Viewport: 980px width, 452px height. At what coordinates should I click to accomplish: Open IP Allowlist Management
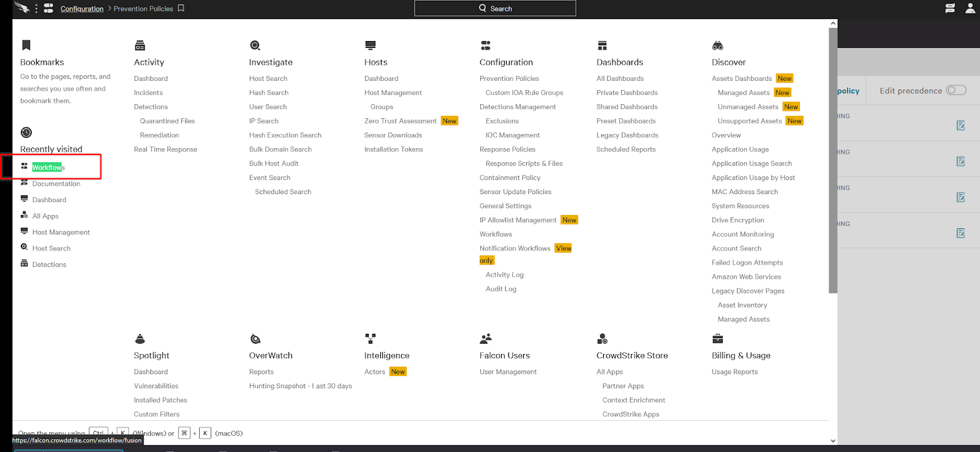coord(518,220)
